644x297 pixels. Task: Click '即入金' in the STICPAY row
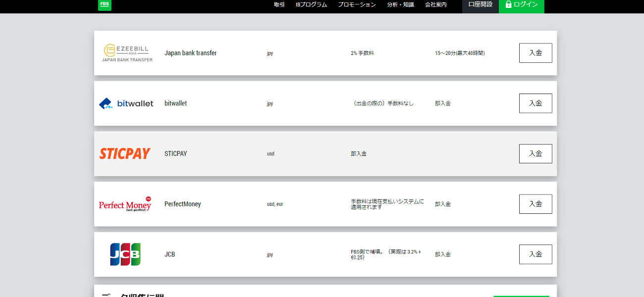coord(359,154)
